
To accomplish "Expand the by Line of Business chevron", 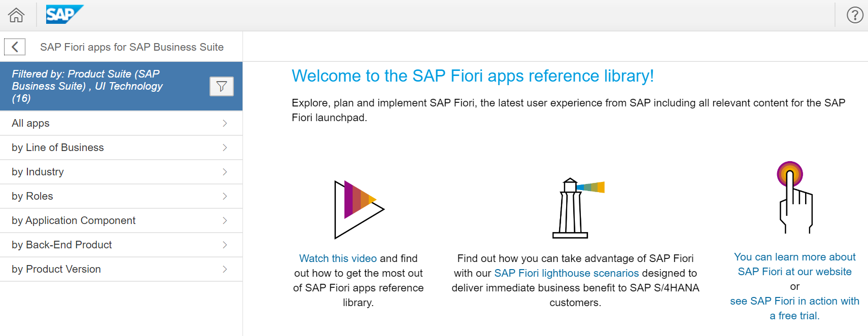I will point(225,147).
